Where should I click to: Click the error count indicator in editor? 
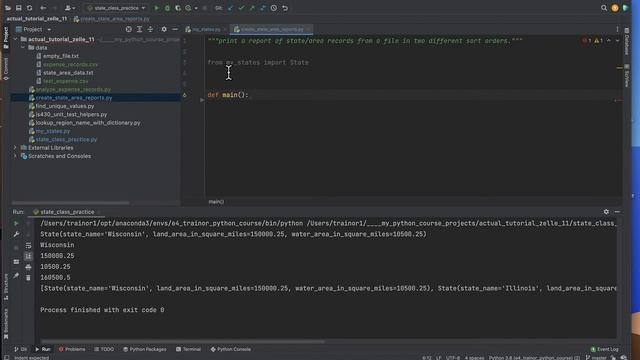coord(587,41)
